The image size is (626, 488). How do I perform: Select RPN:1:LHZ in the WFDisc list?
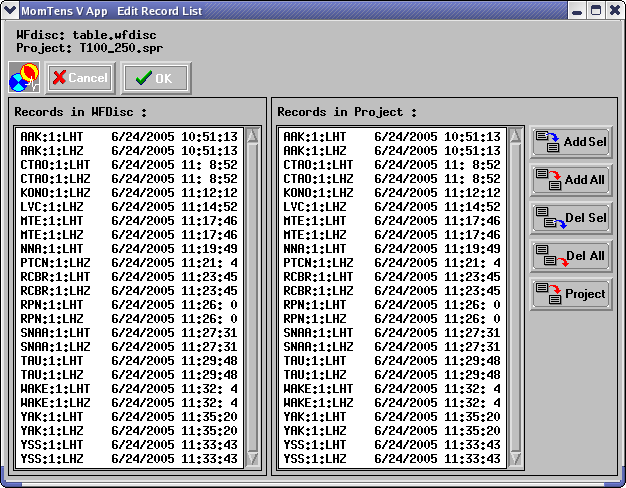(129, 318)
